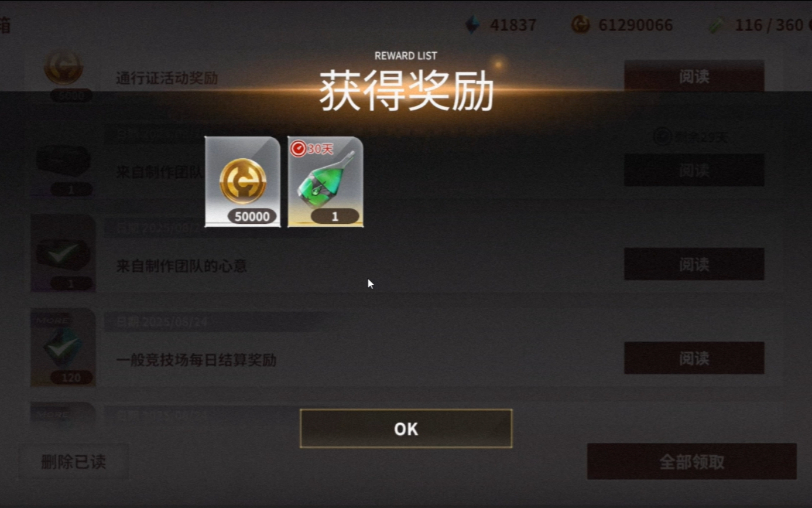Image resolution: width=812 pixels, height=508 pixels.
Task: Click 阅读 for 来自制作团队的心意 mail
Action: click(694, 264)
